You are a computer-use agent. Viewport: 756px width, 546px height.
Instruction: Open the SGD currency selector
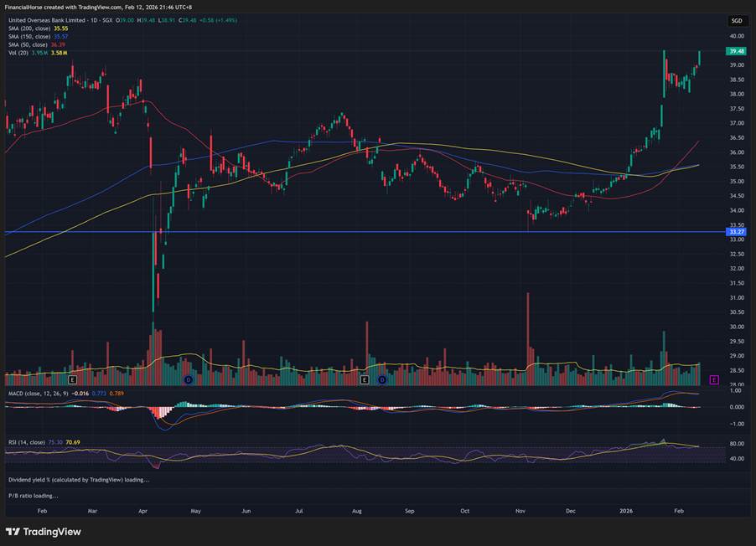(x=737, y=21)
